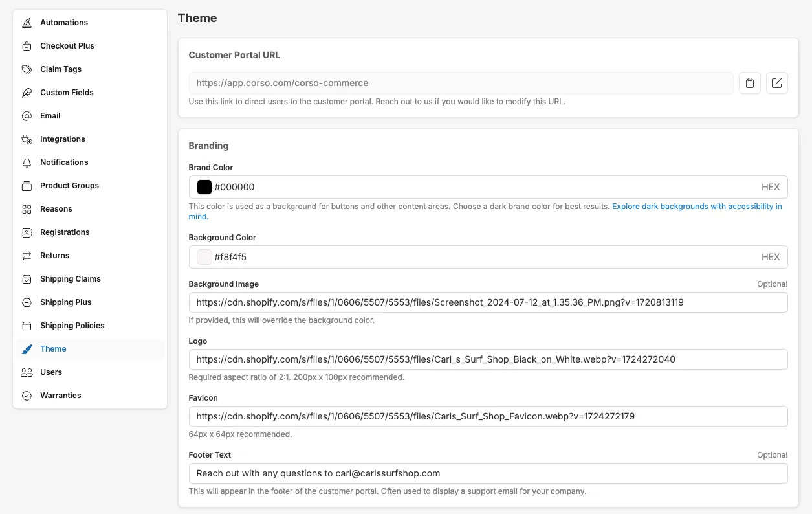Click the black Brand Color swatch

204,187
